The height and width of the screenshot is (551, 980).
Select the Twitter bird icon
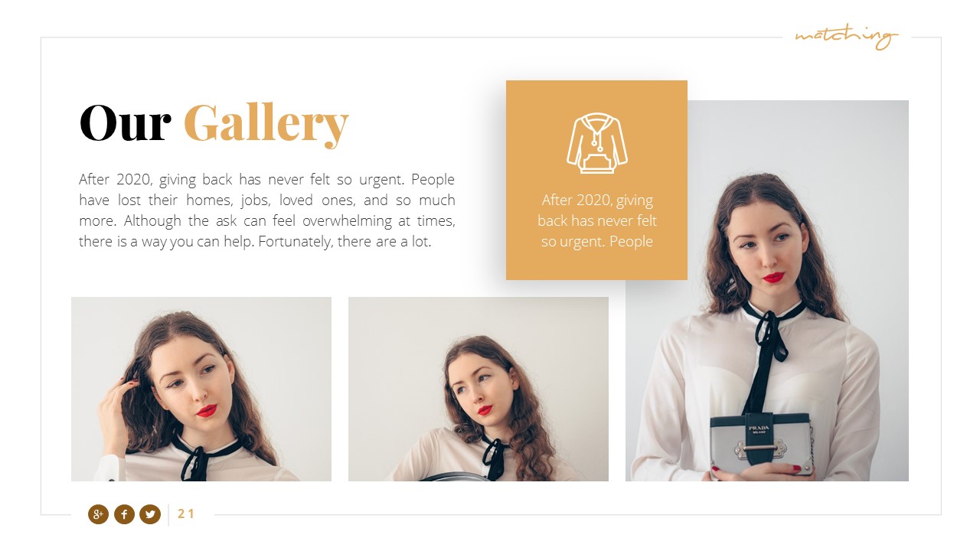coord(150,514)
